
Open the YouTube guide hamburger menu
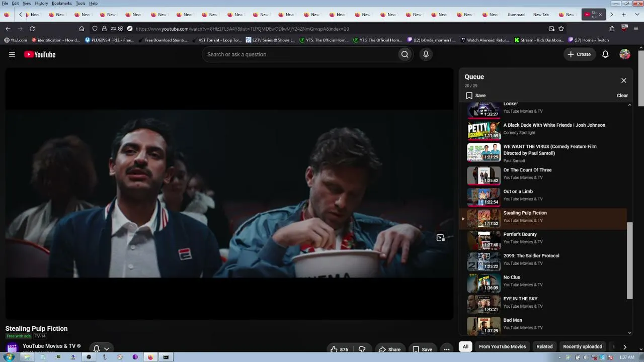[x=12, y=54]
